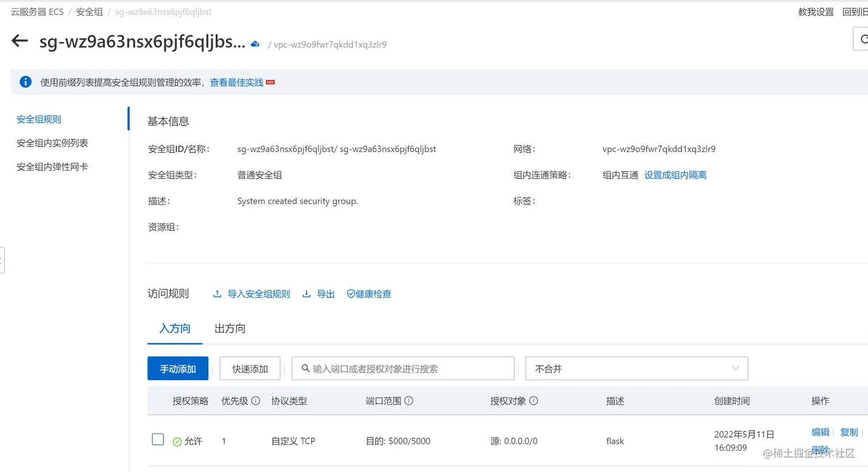Click the 普通安全组 type value

(x=259, y=175)
